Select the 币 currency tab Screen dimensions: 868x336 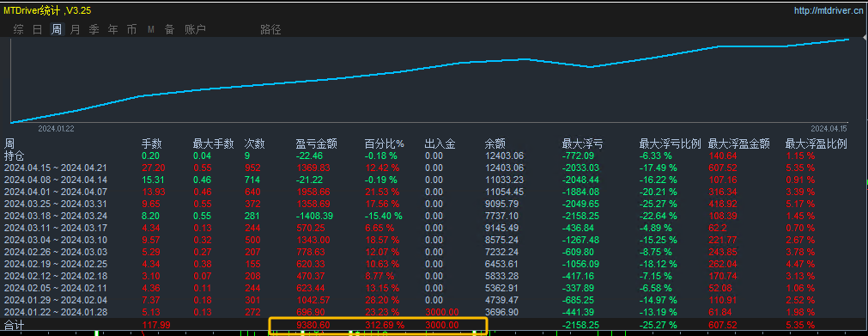[x=131, y=29]
